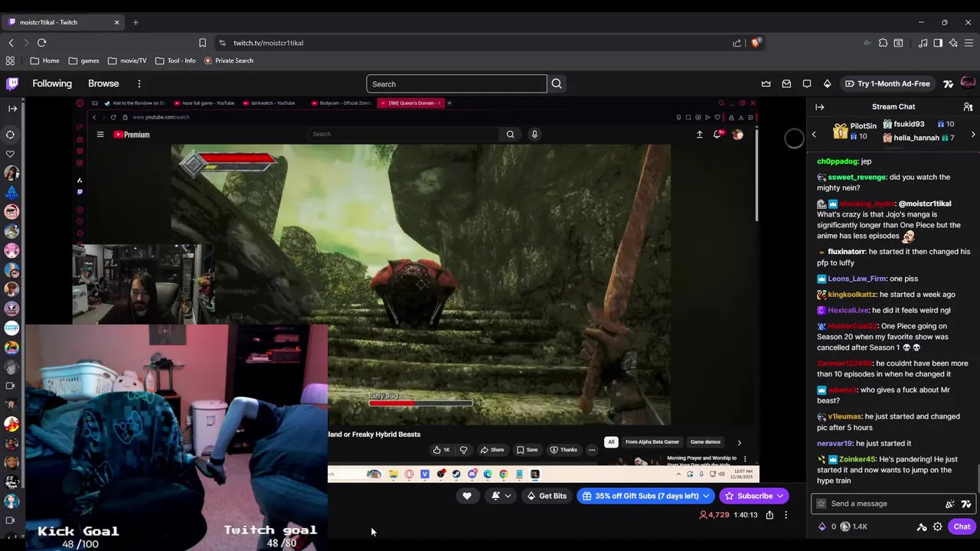The image size is (980, 551).
Task: Open the more options dots beside Browse
Action: pyautogui.click(x=139, y=83)
